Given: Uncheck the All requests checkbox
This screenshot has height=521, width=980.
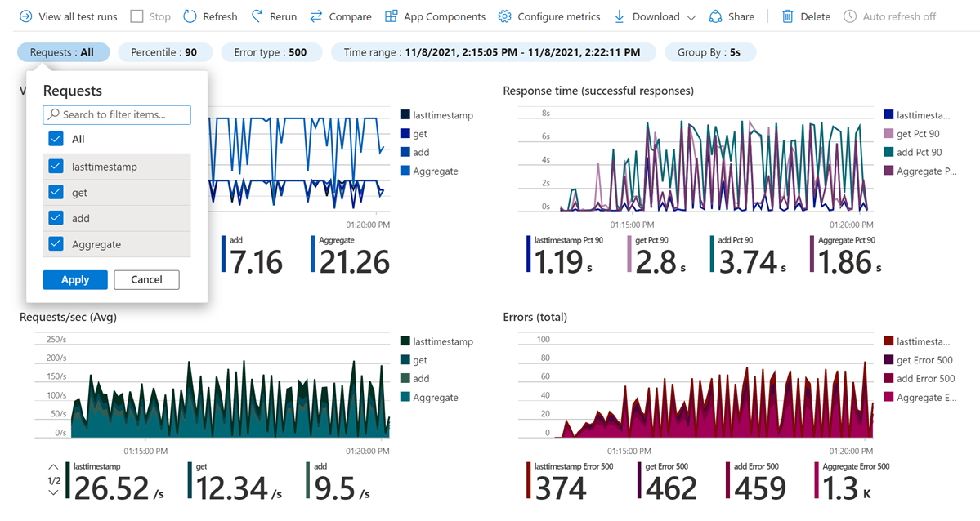Looking at the screenshot, I should [56, 139].
